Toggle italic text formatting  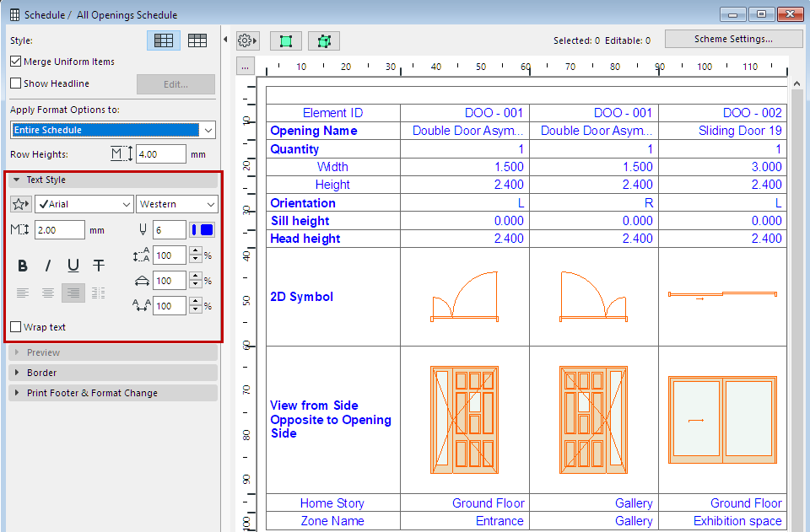(48, 266)
